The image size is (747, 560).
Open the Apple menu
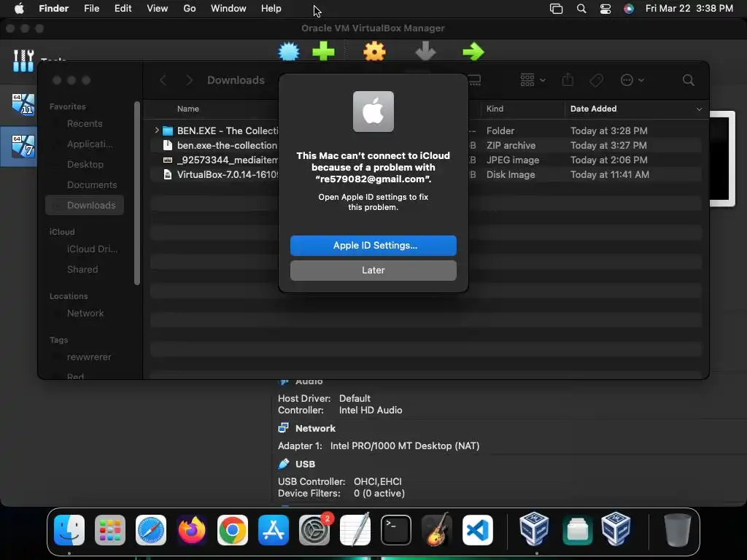pos(19,9)
